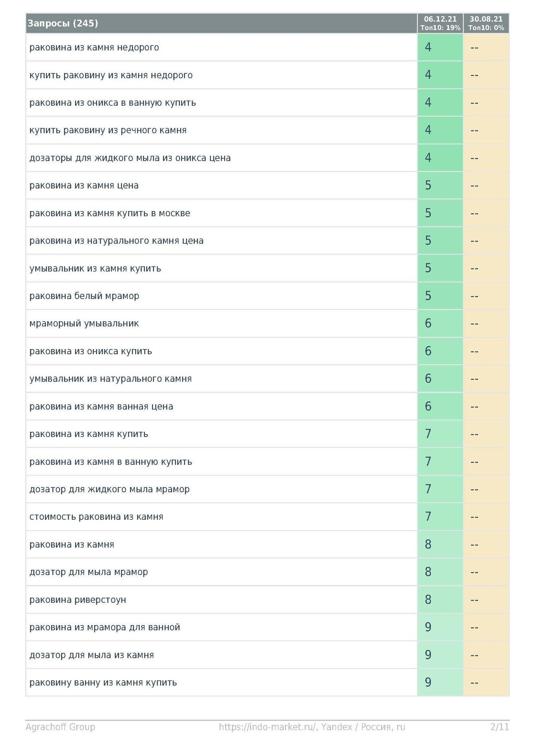Select query 'мраморный умывальник' row

[x=84, y=324]
